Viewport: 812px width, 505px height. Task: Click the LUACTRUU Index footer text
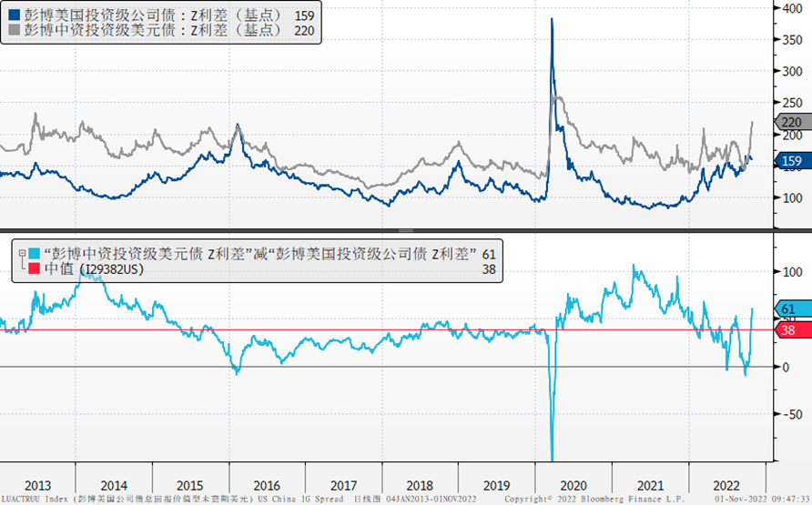click(36, 500)
